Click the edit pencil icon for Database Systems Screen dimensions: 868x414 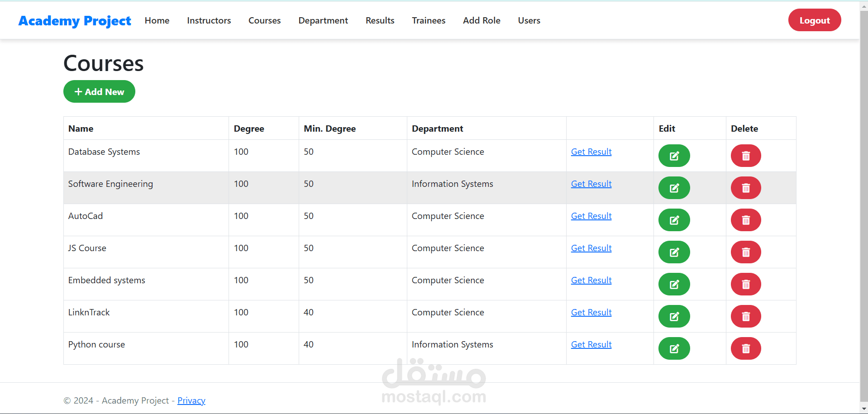(x=674, y=156)
